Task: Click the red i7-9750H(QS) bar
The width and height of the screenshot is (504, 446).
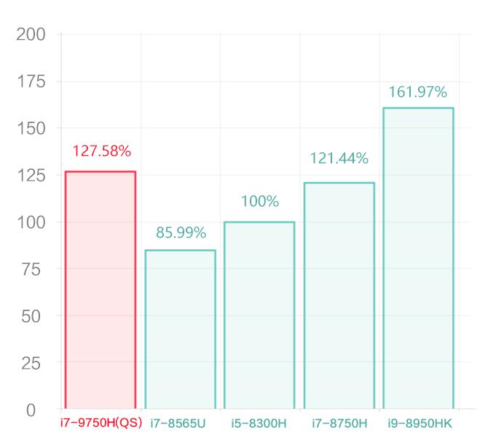Action: [x=101, y=290]
